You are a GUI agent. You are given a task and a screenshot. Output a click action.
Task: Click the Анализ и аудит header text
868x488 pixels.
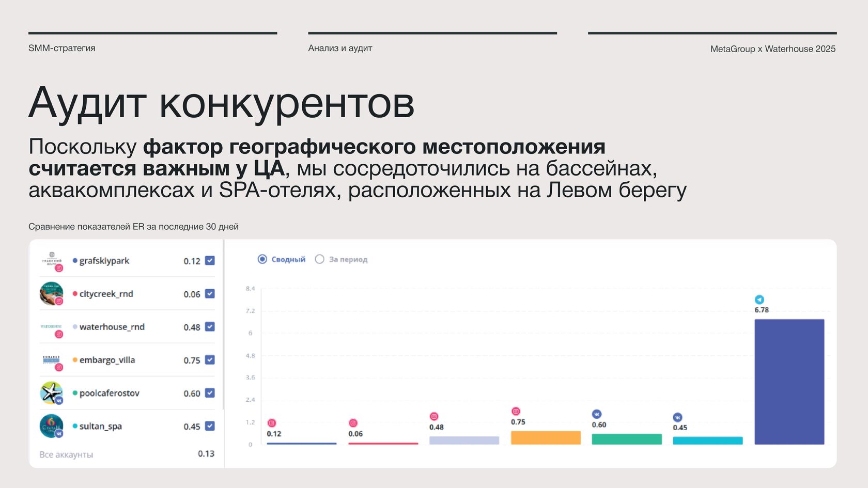pyautogui.click(x=340, y=48)
